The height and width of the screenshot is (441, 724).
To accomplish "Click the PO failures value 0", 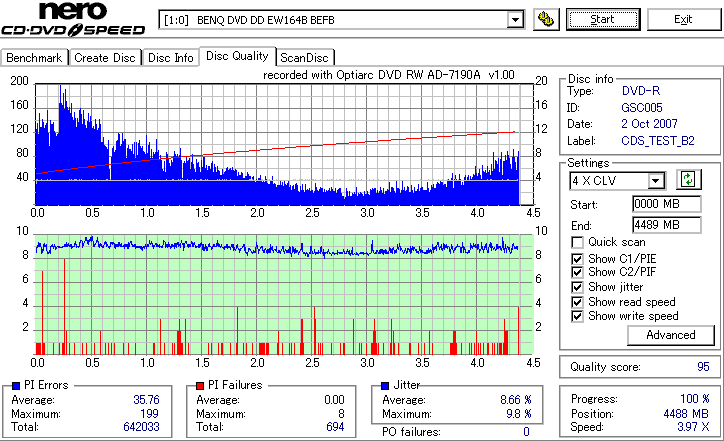I will pyautogui.click(x=526, y=432).
